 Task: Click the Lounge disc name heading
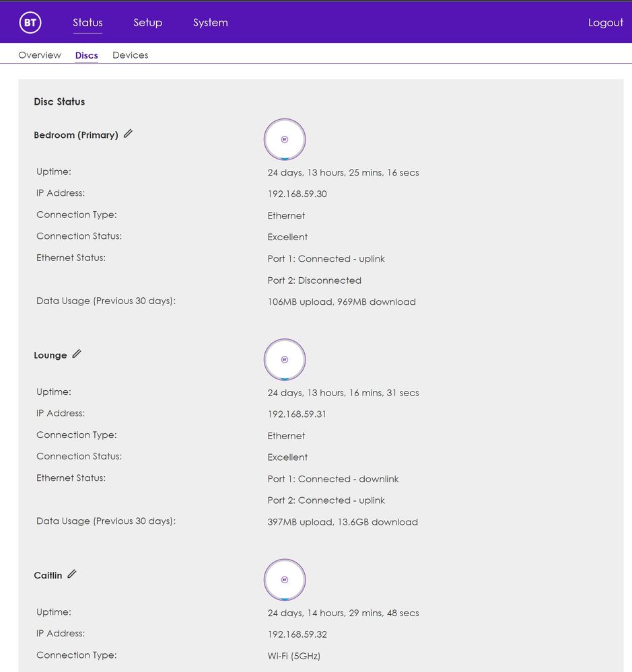[x=50, y=356]
